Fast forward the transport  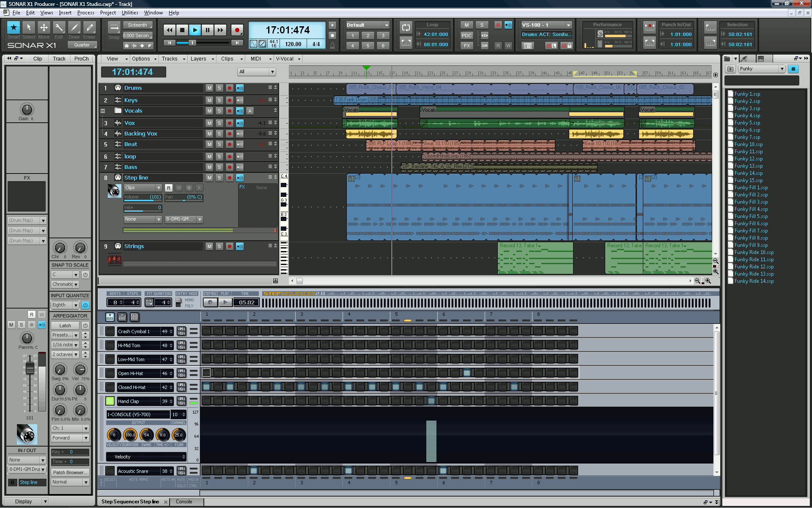220,30
